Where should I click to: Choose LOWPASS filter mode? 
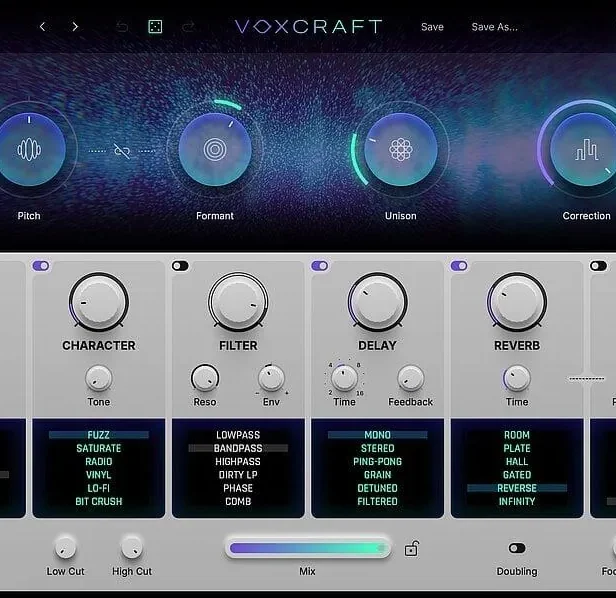tap(238, 435)
